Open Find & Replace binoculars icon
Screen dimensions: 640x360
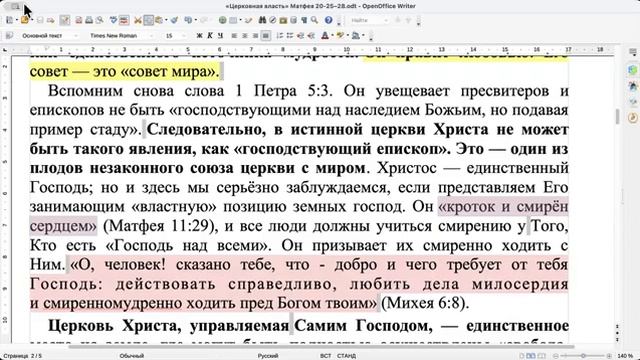[x=262, y=20]
